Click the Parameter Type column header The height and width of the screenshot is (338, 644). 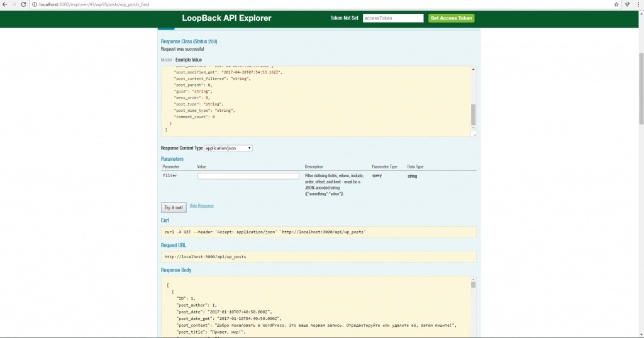[384, 167]
